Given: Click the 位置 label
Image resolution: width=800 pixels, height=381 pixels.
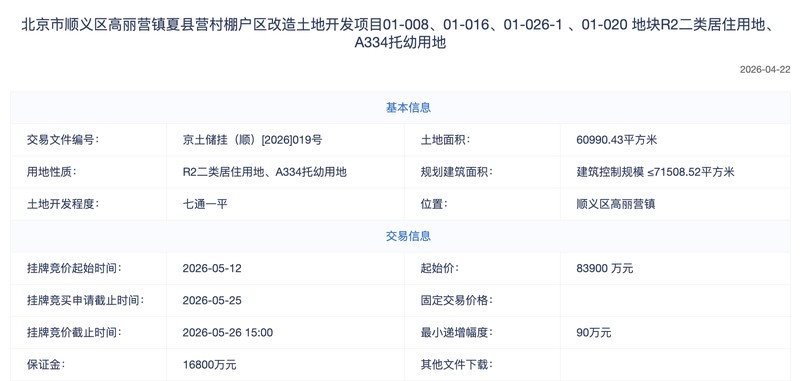Looking at the screenshot, I should tap(434, 204).
